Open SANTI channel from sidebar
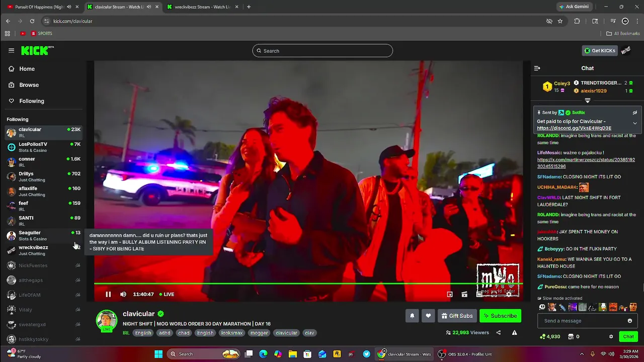Screen dimensions: 644x362 [x=43, y=221]
